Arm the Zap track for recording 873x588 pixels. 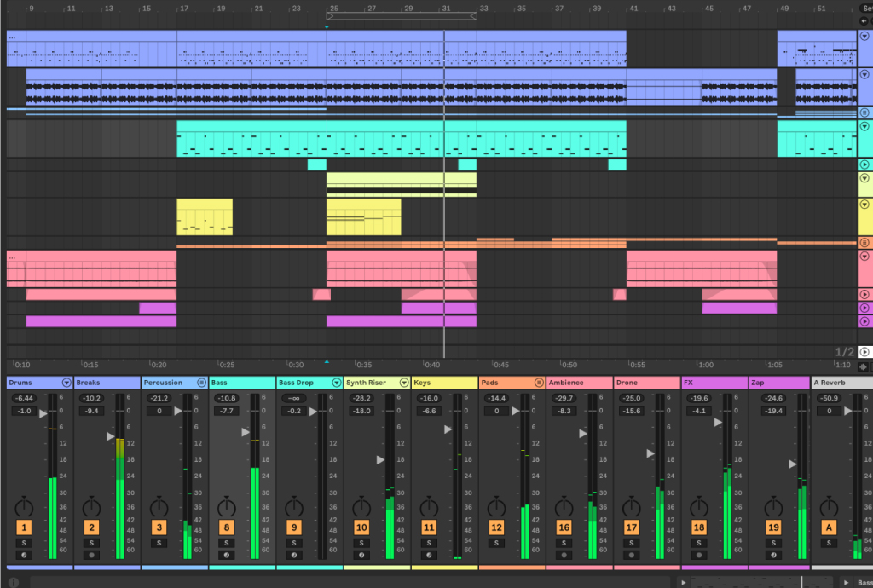(773, 555)
